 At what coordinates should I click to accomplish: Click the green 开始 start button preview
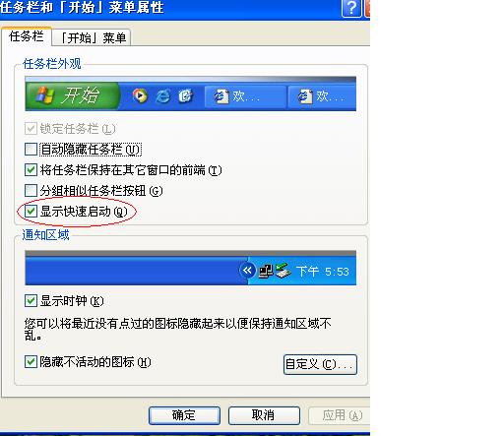(73, 95)
